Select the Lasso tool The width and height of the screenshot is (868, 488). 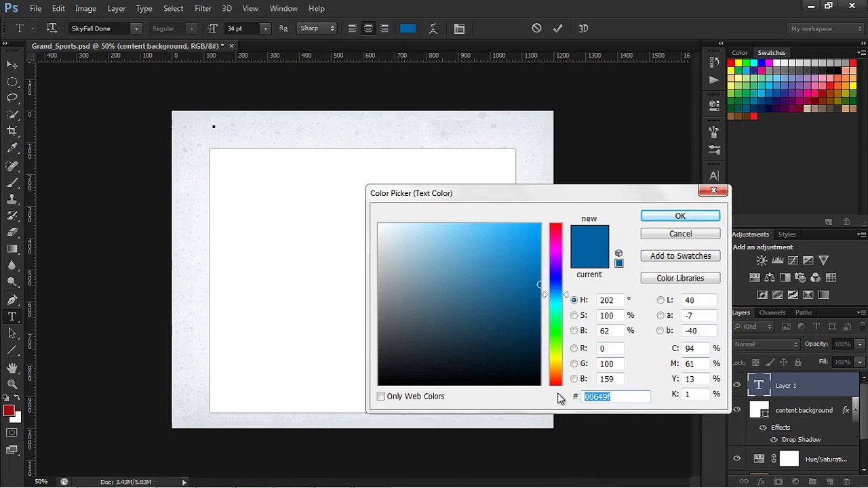coord(12,98)
